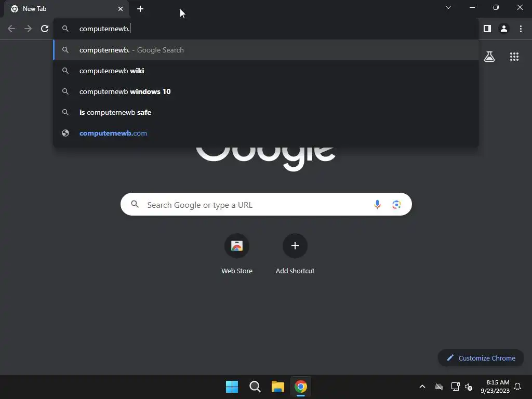Open File Explorer from taskbar
Image resolution: width=532 pixels, height=399 pixels.
pos(278,387)
